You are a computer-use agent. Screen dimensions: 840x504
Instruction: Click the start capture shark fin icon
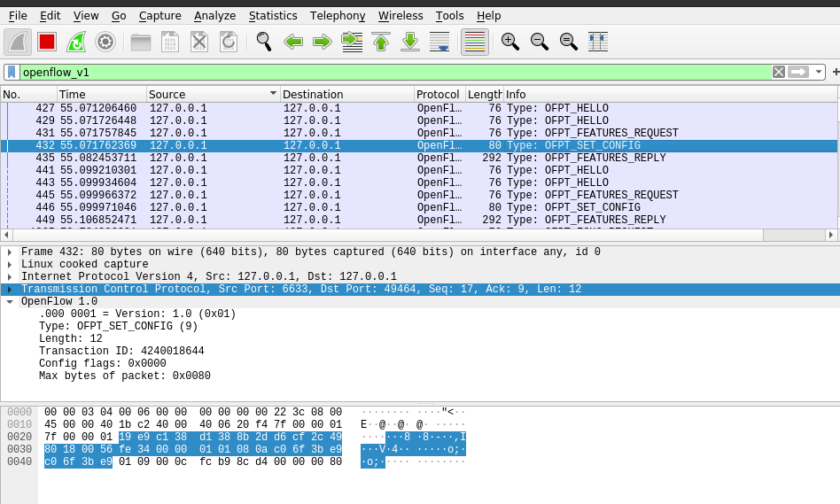[18, 42]
